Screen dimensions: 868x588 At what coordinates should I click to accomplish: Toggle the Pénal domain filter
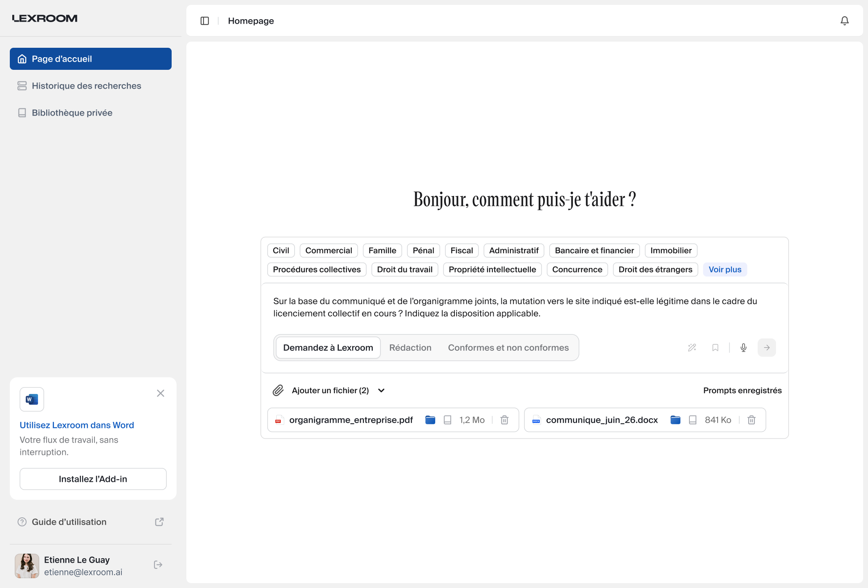pyautogui.click(x=423, y=251)
